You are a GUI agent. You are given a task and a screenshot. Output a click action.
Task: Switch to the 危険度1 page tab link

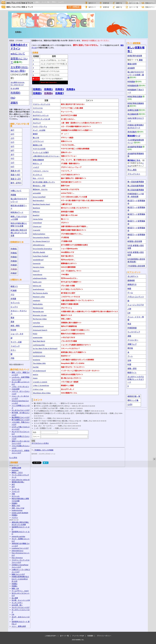[37, 89]
